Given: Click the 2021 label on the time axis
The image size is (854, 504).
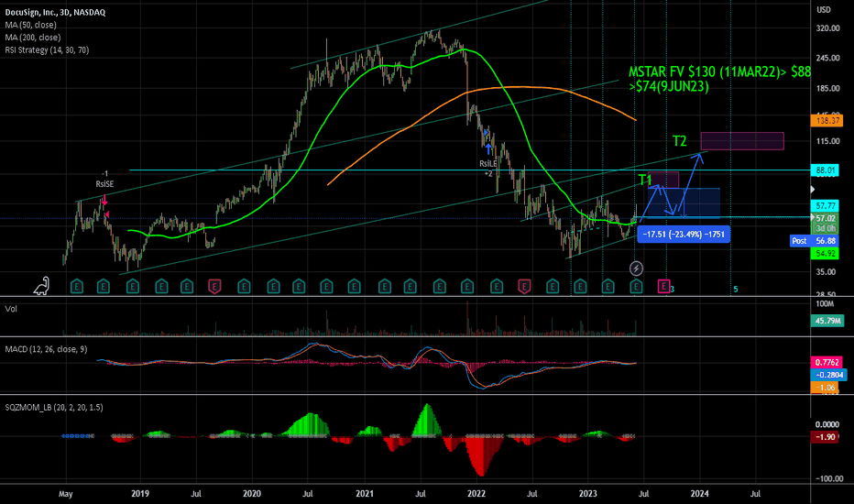Looking at the screenshot, I should coord(365,494).
